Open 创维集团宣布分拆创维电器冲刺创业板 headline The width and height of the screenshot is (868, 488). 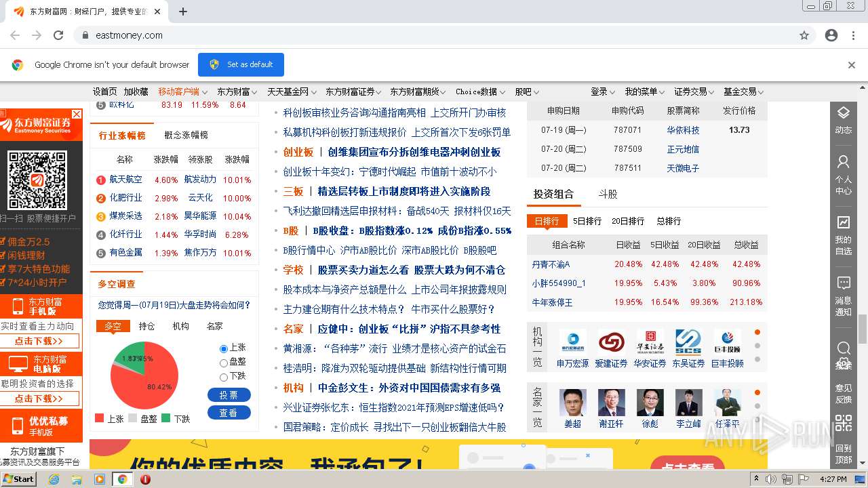tap(414, 152)
